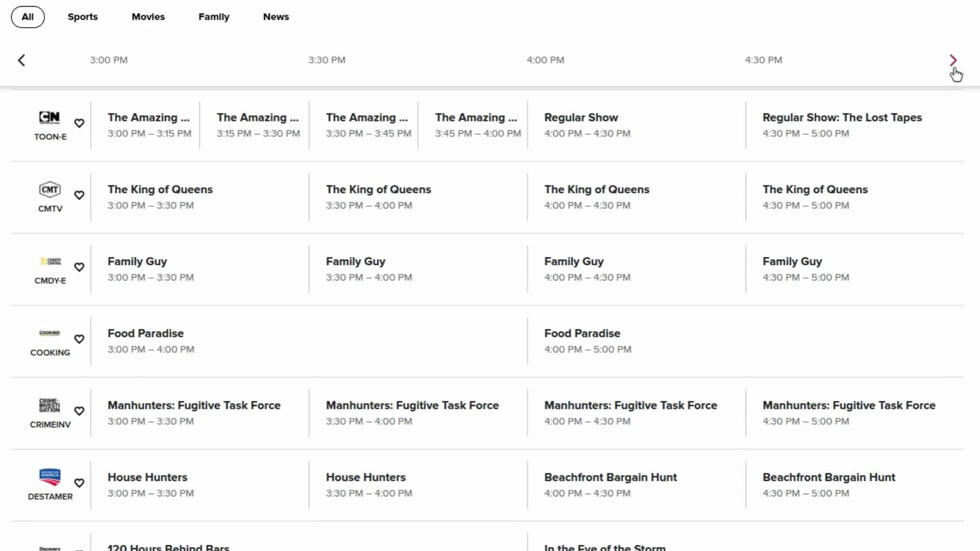Viewport: 980px width, 551px height.
Task: Click the CMTV channel label
Action: click(50, 209)
